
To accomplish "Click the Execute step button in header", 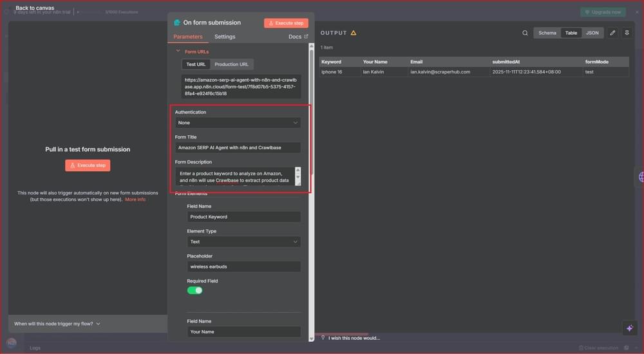I will pyautogui.click(x=286, y=23).
